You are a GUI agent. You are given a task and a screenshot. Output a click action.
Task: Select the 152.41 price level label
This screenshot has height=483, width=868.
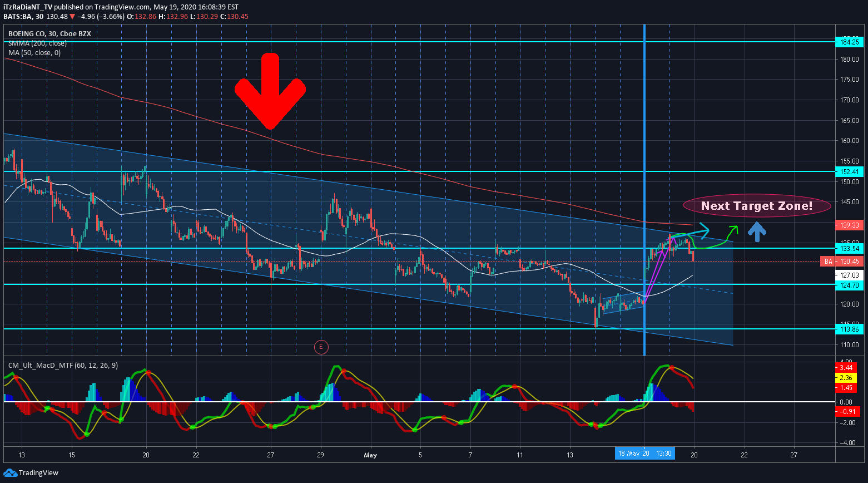(849, 172)
